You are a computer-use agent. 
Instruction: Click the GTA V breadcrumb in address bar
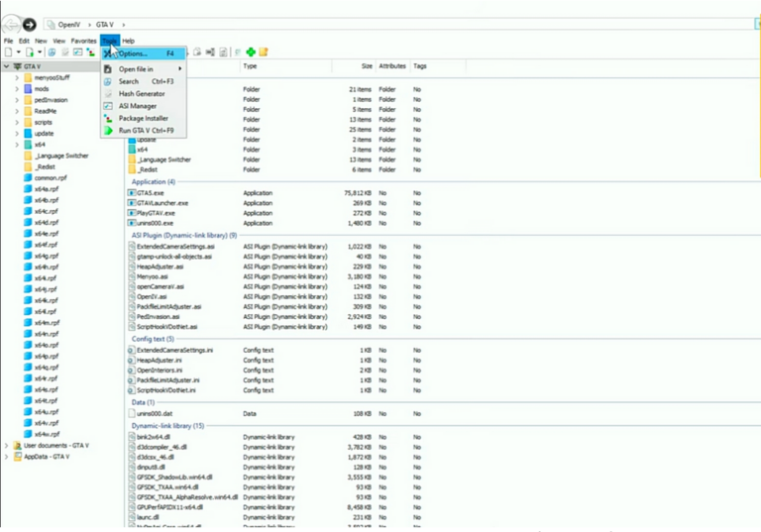[x=104, y=24]
